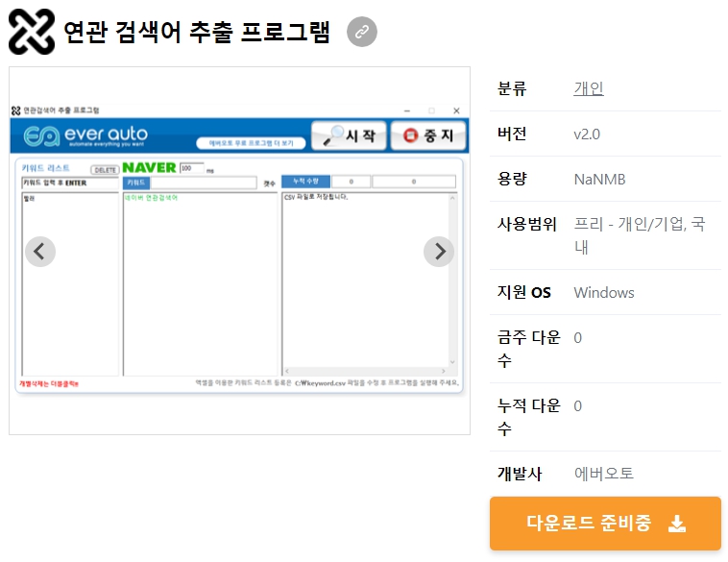Show the next screenshot with right arrow
This screenshot has height=562, width=728.
[x=438, y=252]
